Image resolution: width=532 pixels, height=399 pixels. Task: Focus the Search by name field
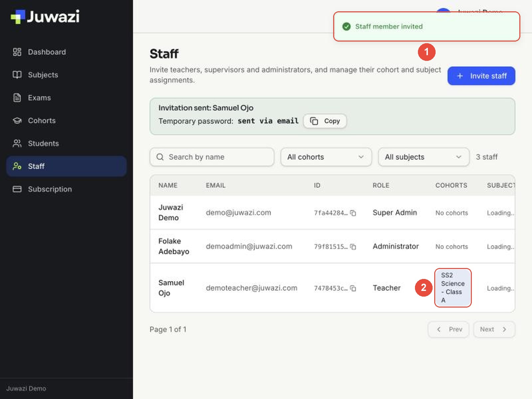212,157
